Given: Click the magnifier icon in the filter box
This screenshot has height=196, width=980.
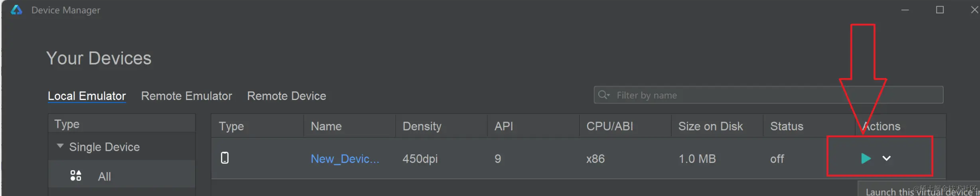Looking at the screenshot, I should [x=603, y=95].
